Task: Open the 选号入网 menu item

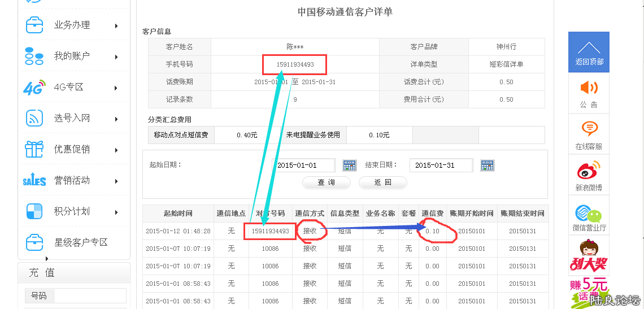Action: point(72,118)
